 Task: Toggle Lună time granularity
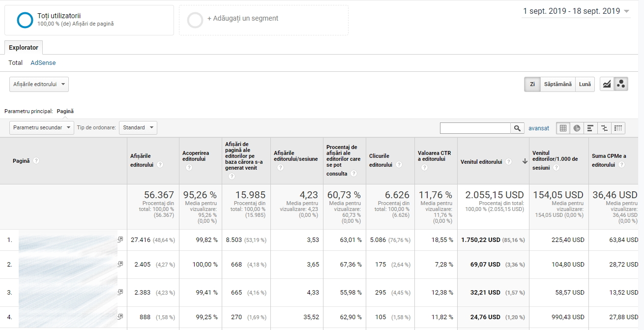[585, 84]
